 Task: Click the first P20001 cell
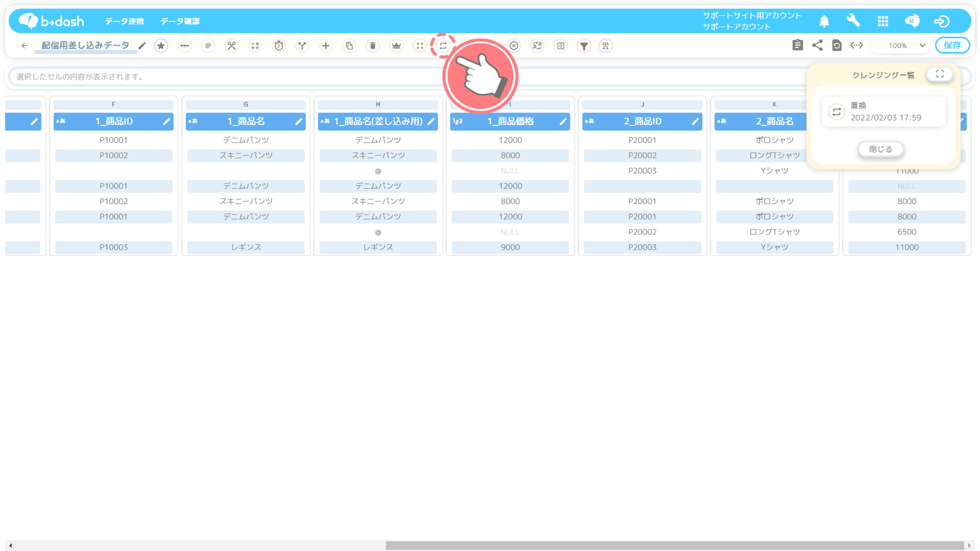pos(642,140)
